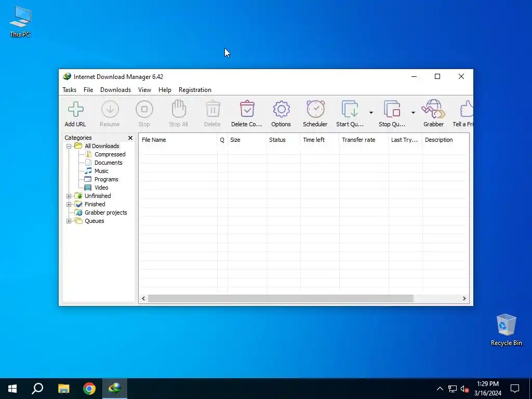This screenshot has height=399, width=532.
Task: Click the Resume toolbar icon
Action: pyautogui.click(x=110, y=109)
